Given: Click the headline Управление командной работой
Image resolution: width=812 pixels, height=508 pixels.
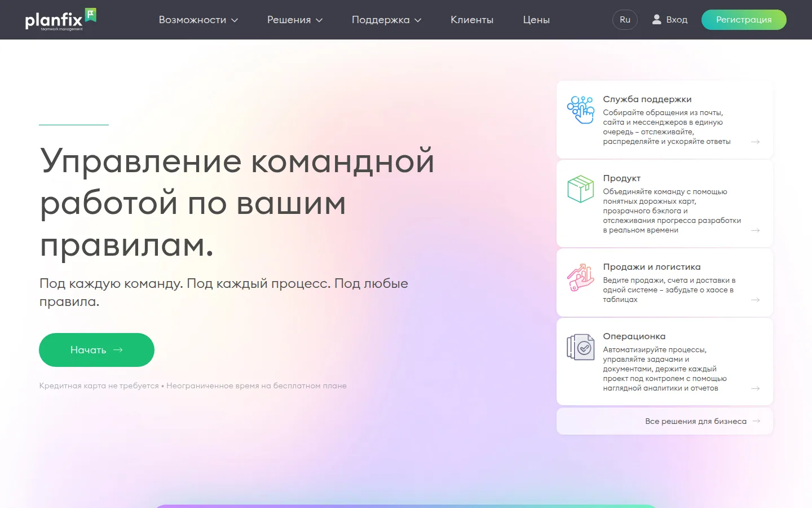Looking at the screenshot, I should coord(237,203).
